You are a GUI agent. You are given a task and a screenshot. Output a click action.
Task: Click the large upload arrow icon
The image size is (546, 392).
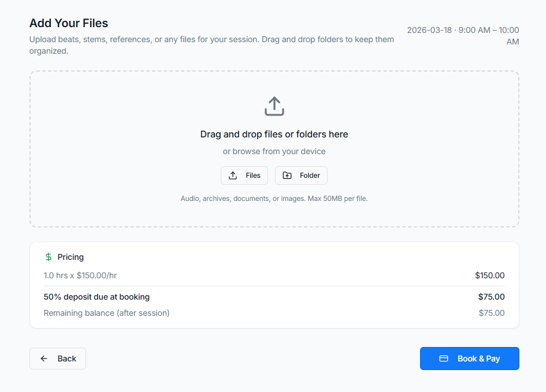click(x=274, y=106)
